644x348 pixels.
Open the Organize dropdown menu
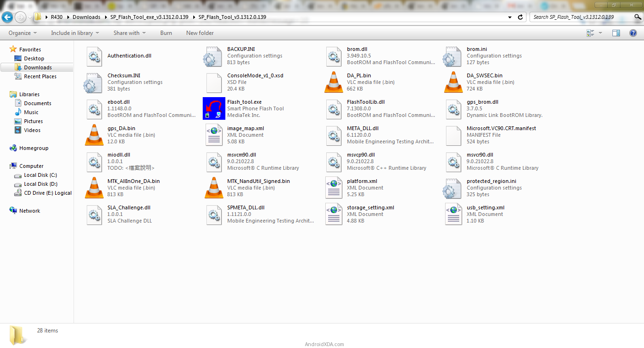(22, 33)
